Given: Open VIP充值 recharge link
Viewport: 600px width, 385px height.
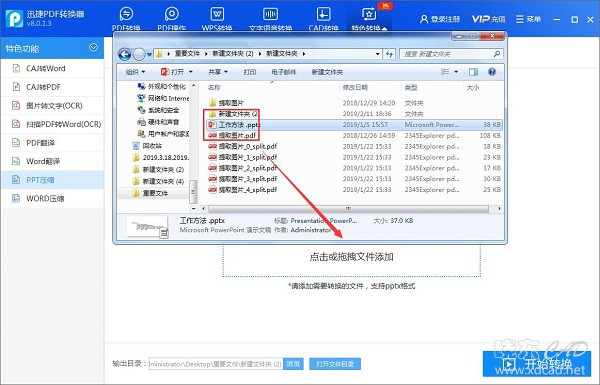Looking at the screenshot, I should [x=488, y=19].
